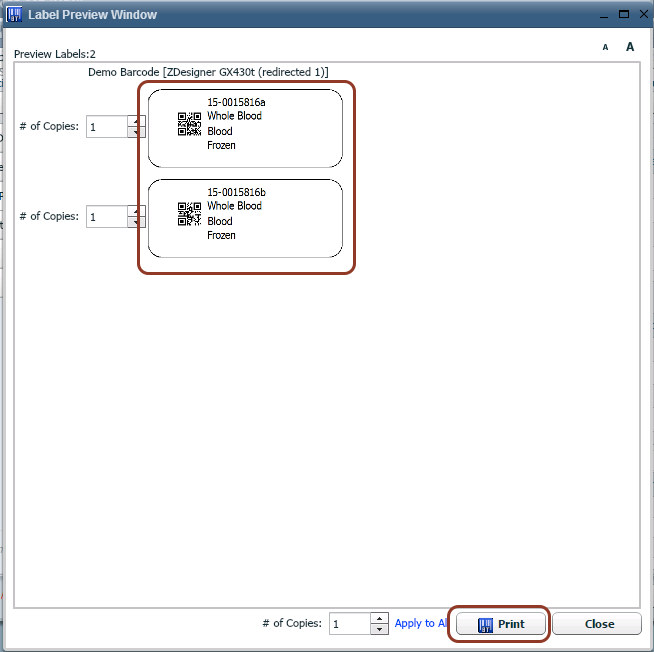This screenshot has height=652, width=654.
Task: Decrement copies for label 15-0015816a
Action: 136,132
